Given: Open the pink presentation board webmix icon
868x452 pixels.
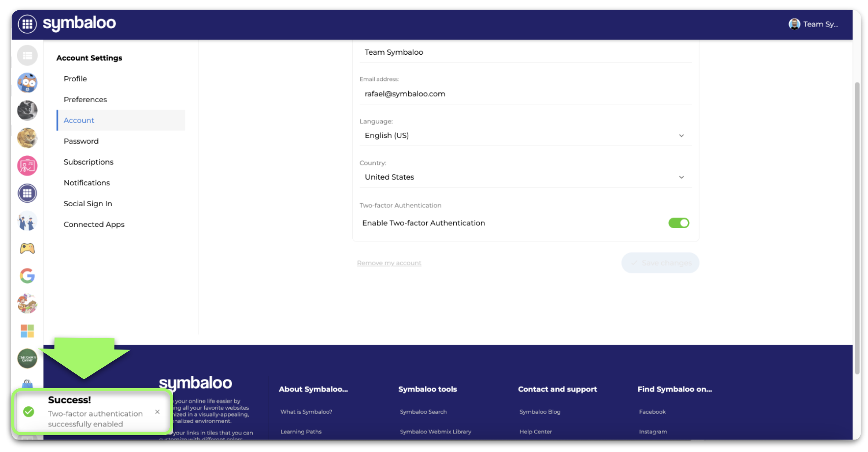Looking at the screenshot, I should pyautogui.click(x=27, y=165).
